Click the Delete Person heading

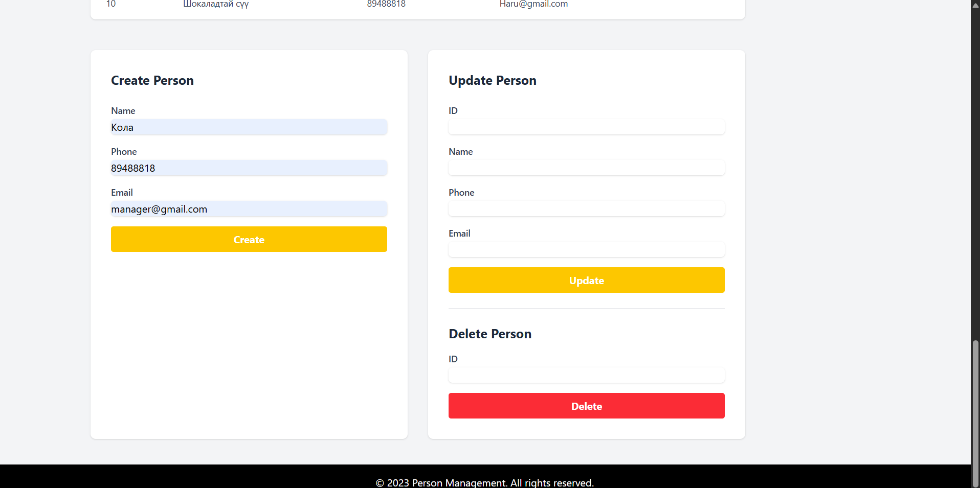coord(490,334)
